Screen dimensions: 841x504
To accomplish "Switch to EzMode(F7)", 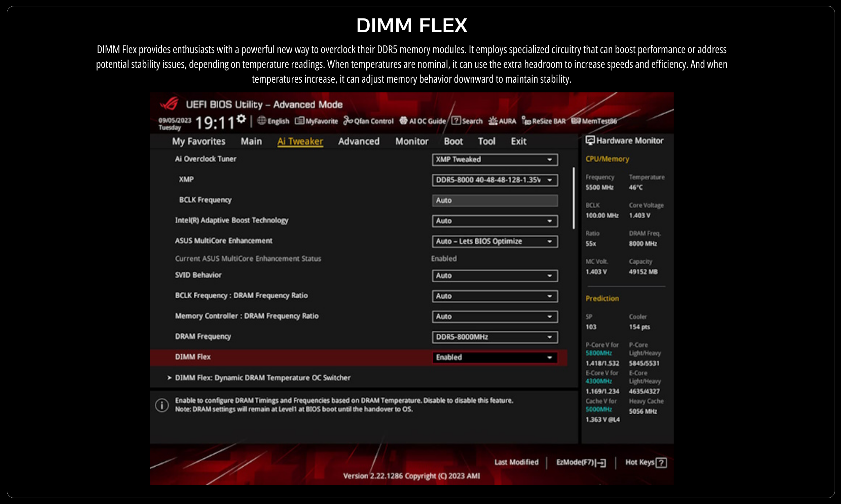I will pyautogui.click(x=581, y=463).
